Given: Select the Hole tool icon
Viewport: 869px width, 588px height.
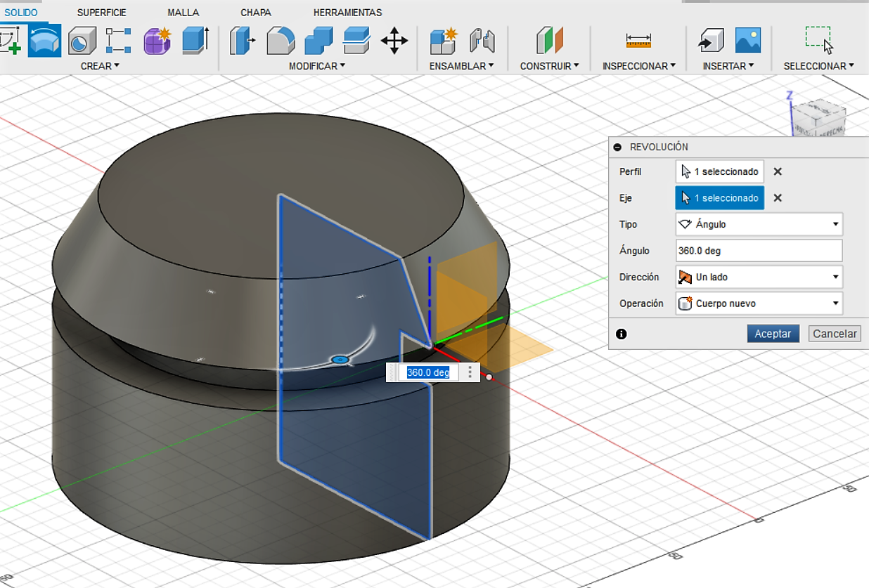Looking at the screenshot, I should (82, 41).
